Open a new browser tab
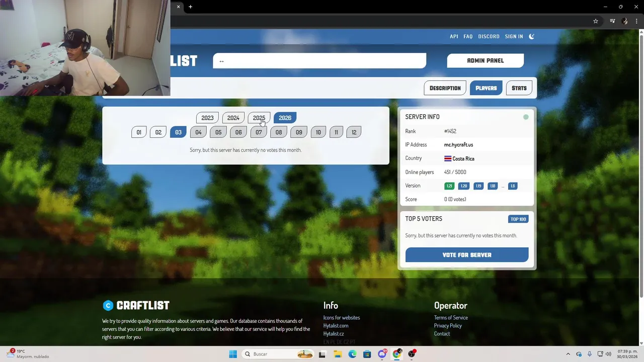Viewport: 644px width, 362px height. click(x=190, y=7)
